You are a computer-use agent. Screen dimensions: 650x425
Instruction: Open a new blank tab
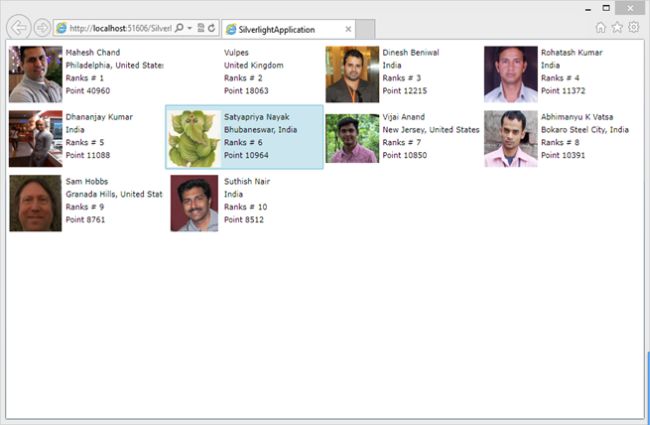[x=365, y=29]
